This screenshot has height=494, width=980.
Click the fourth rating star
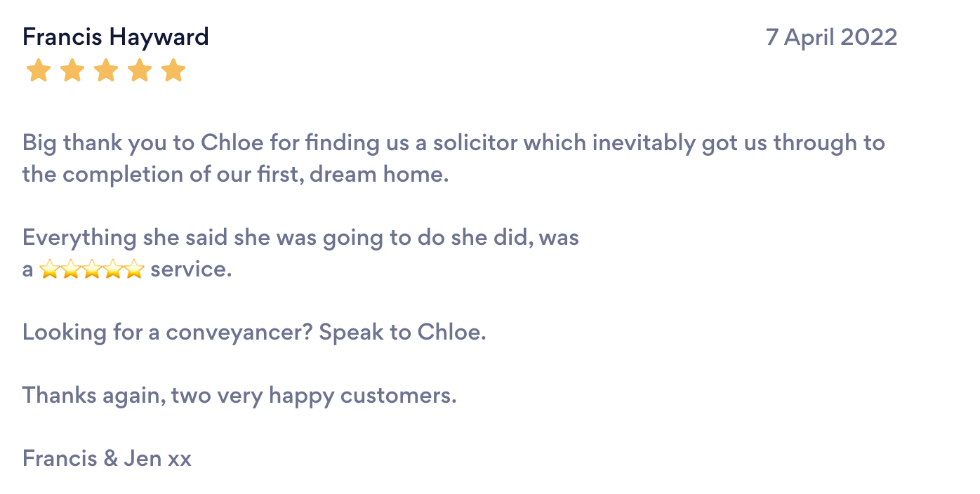click(140, 71)
